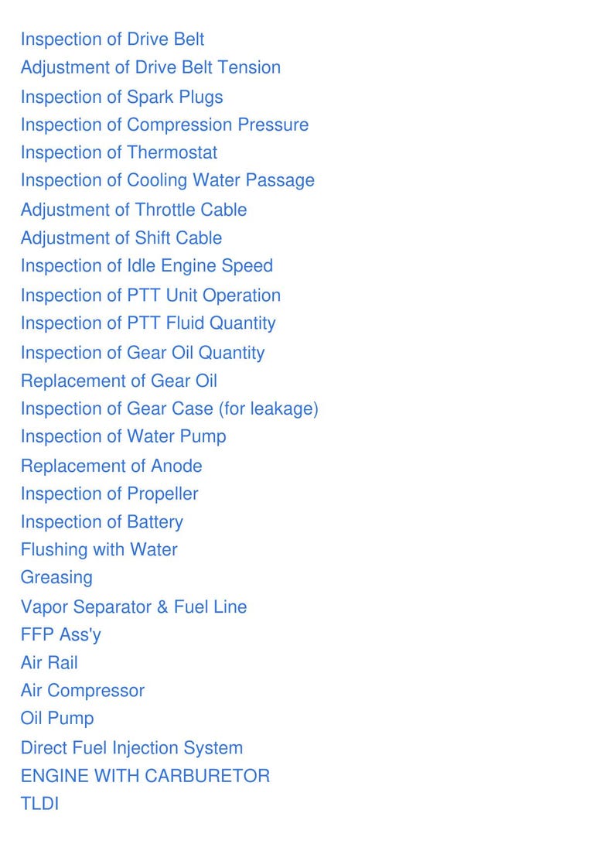The height and width of the screenshot is (868, 614).
Task: Jump to Inspection of Cooling Water Passage
Action: [x=168, y=180]
